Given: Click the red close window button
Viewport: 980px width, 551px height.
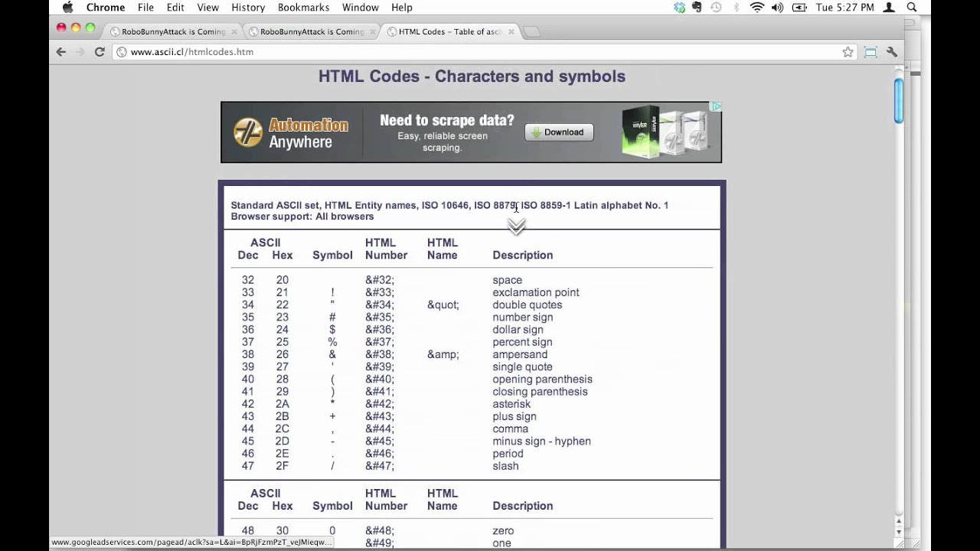Looking at the screenshot, I should point(61,28).
